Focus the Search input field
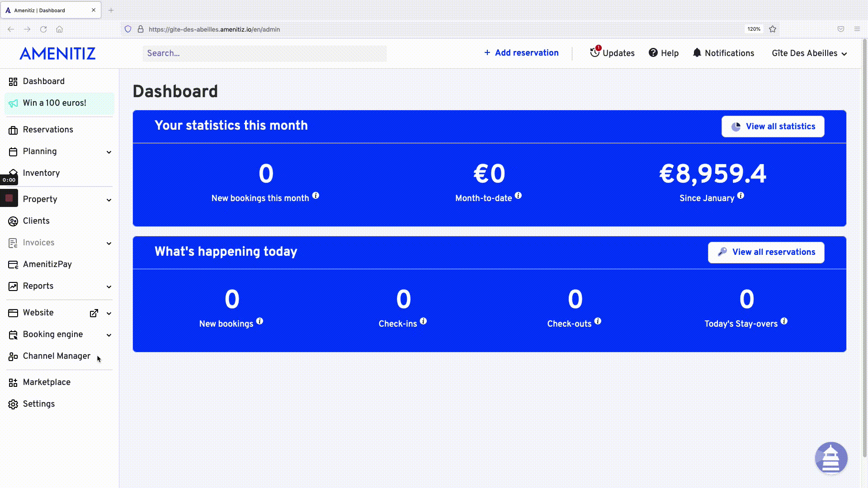 point(264,53)
